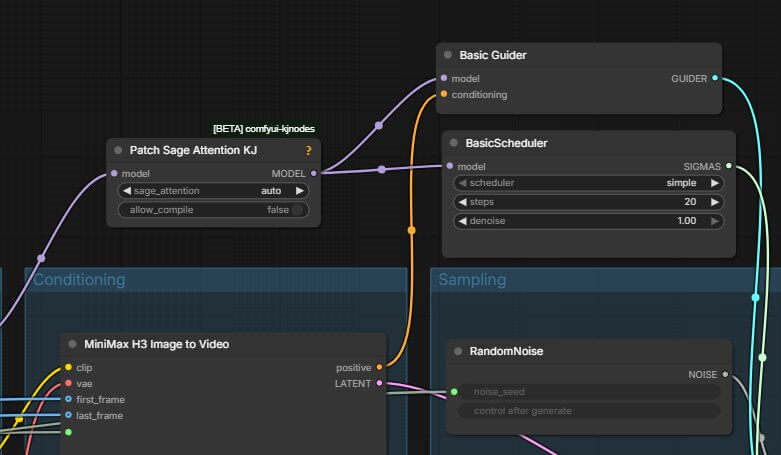Click purple link dot left of Conditioning group

pos(41,258)
